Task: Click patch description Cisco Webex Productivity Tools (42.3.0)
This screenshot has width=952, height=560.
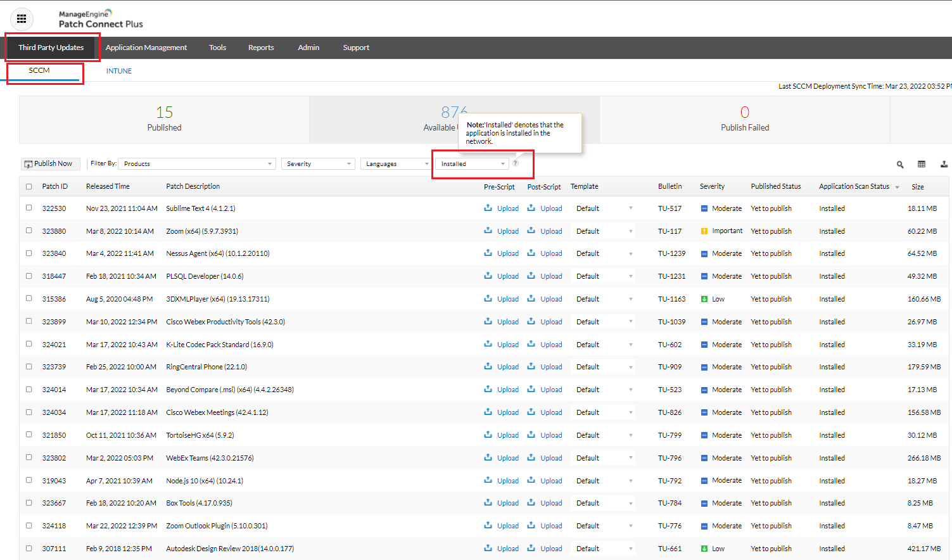Action: 225,322
